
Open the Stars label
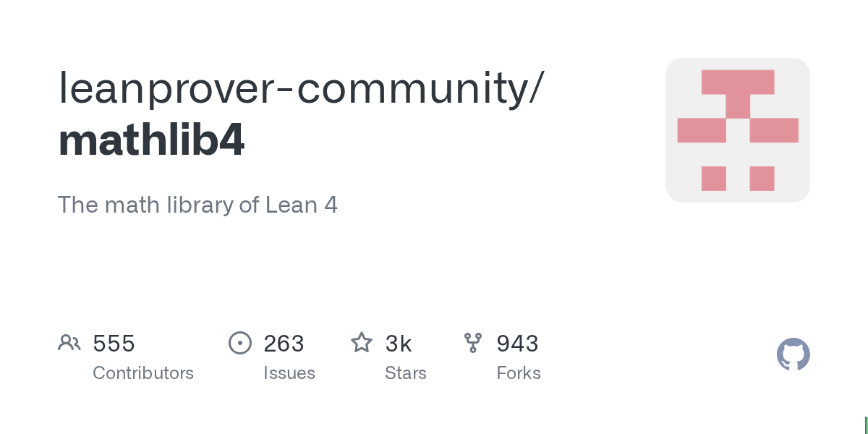click(406, 373)
